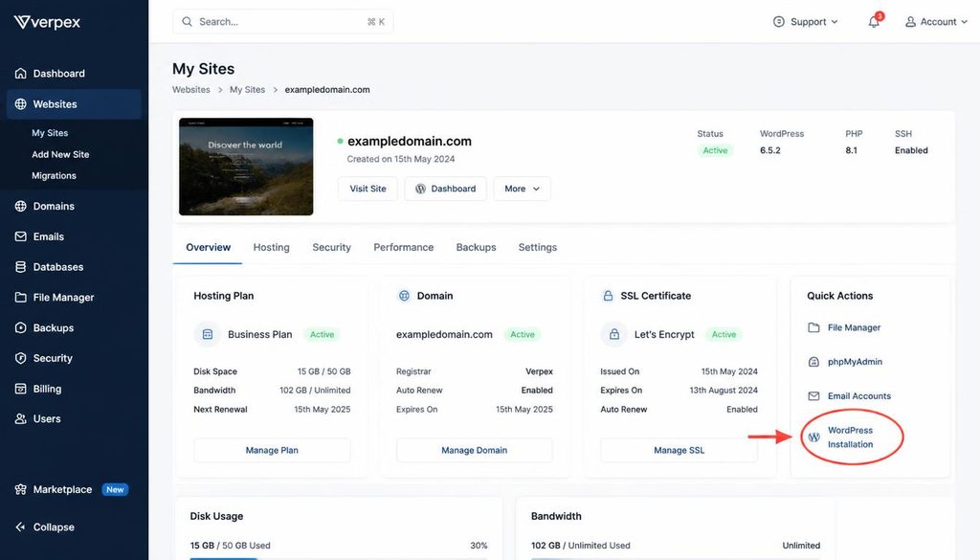Open sidebar File Manager folder icon
The image size is (980, 560).
pos(21,297)
